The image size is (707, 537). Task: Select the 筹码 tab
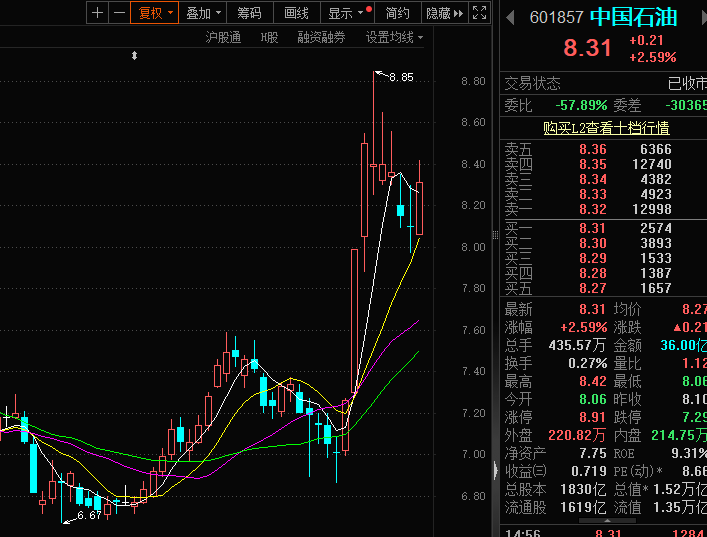(249, 13)
